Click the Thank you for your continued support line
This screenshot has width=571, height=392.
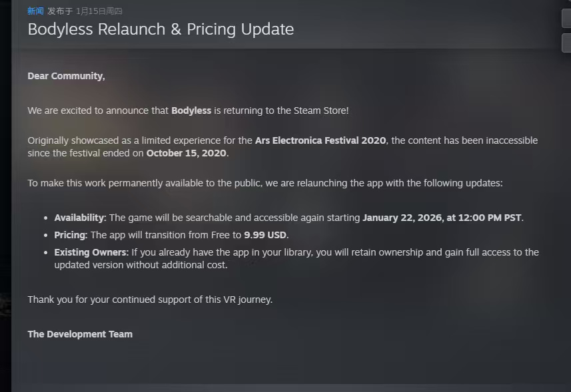[x=150, y=299]
